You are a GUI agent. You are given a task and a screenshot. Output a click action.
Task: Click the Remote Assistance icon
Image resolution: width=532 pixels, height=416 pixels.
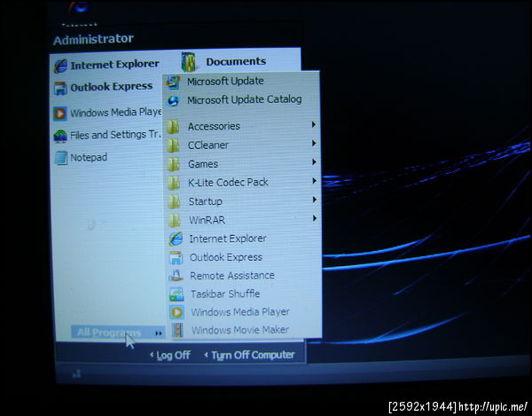(x=176, y=276)
